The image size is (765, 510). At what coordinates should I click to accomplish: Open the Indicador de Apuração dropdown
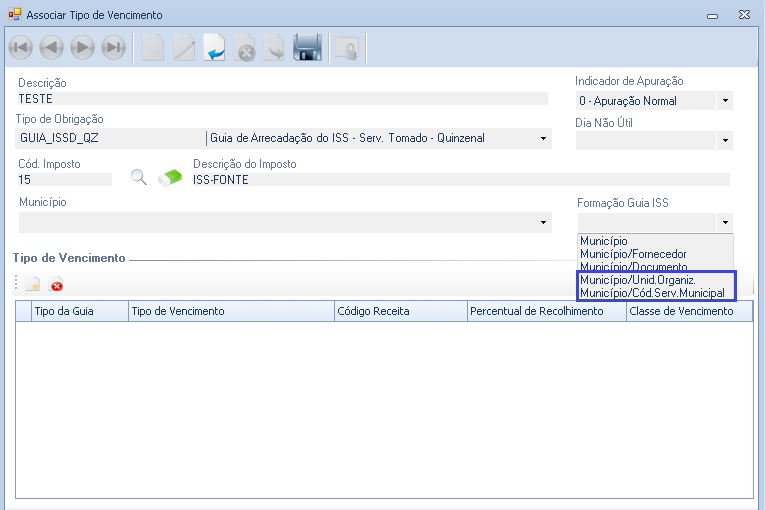click(725, 101)
